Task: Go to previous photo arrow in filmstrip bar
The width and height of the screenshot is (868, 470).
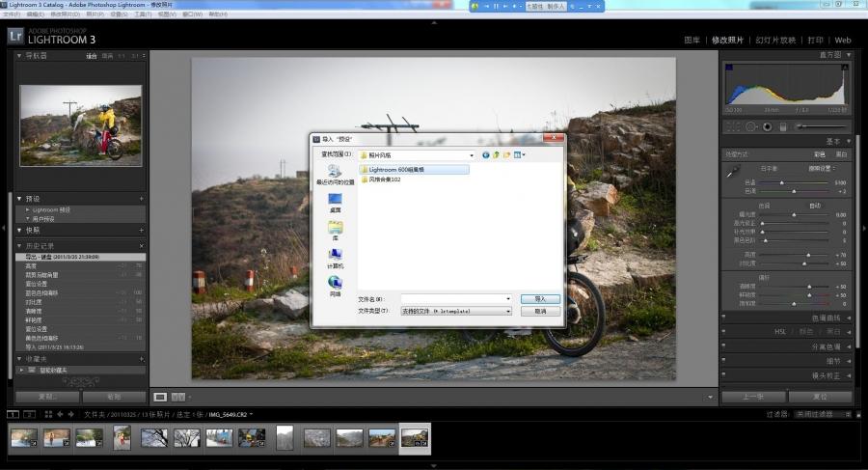Action: click(x=60, y=414)
